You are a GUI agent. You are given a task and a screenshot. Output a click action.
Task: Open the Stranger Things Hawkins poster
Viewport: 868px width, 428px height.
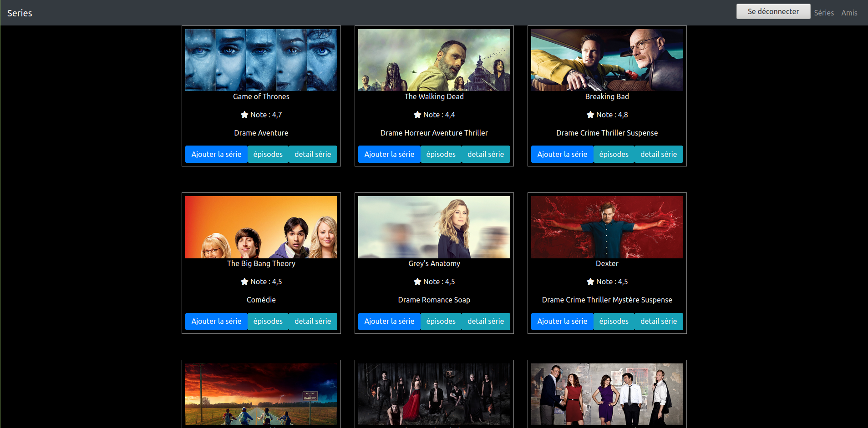point(261,394)
